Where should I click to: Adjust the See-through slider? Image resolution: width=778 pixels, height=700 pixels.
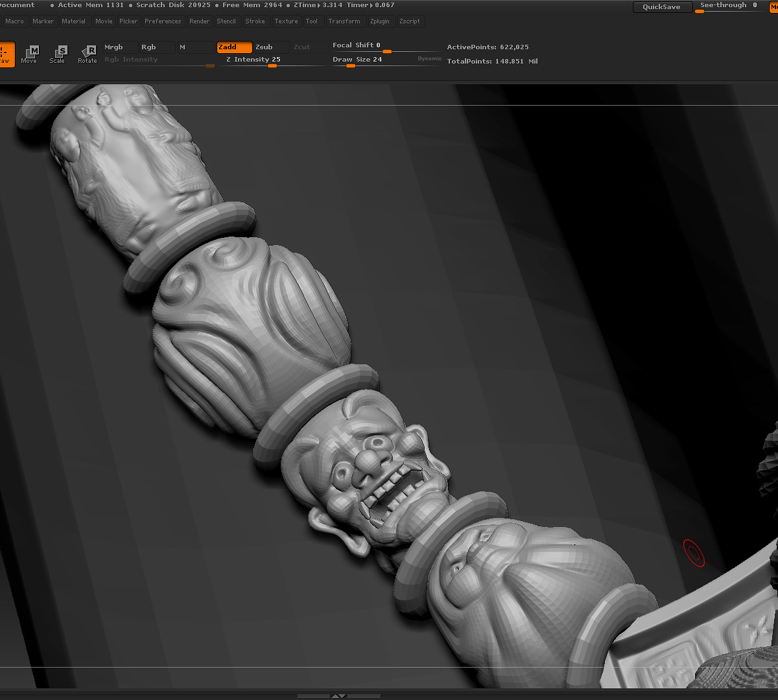point(729,7)
